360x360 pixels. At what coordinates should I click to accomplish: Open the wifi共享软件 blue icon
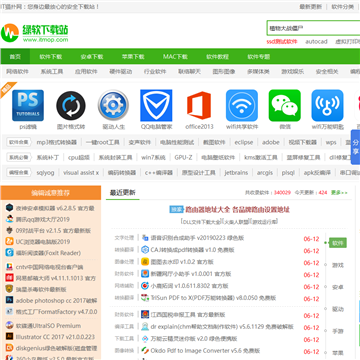click(242, 105)
